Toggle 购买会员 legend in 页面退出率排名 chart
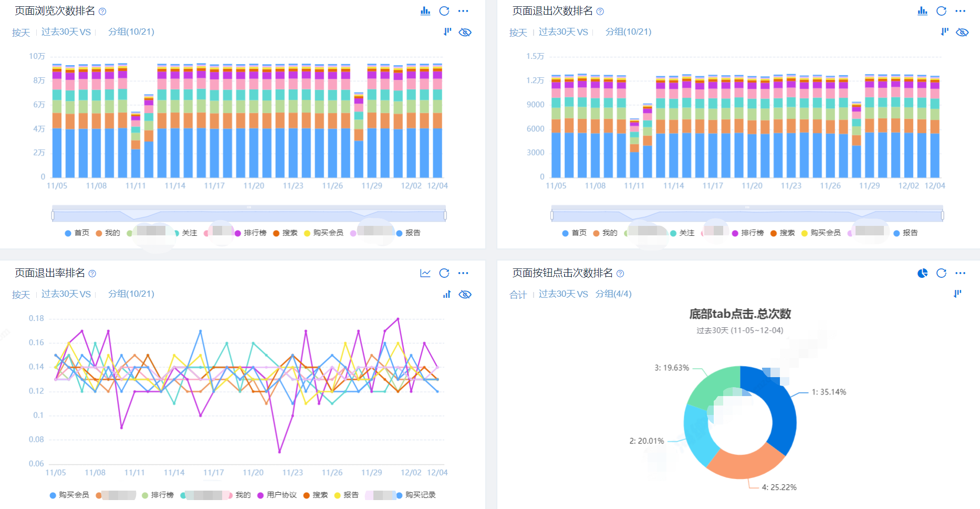 pyautogui.click(x=69, y=495)
